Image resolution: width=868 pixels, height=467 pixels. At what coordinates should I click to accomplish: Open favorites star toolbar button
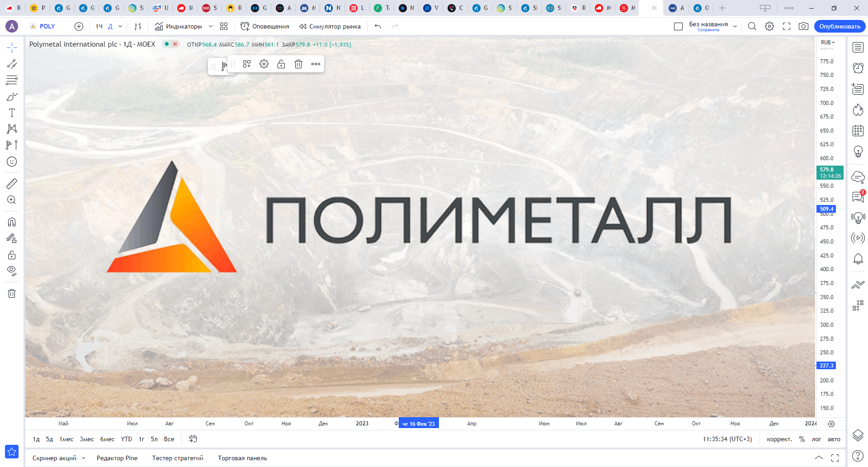click(12, 452)
